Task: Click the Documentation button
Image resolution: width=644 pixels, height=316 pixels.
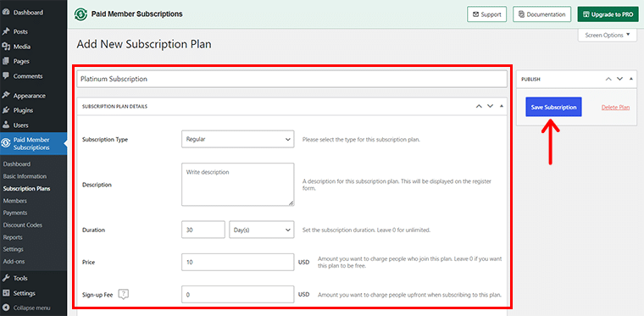Action: click(x=542, y=14)
